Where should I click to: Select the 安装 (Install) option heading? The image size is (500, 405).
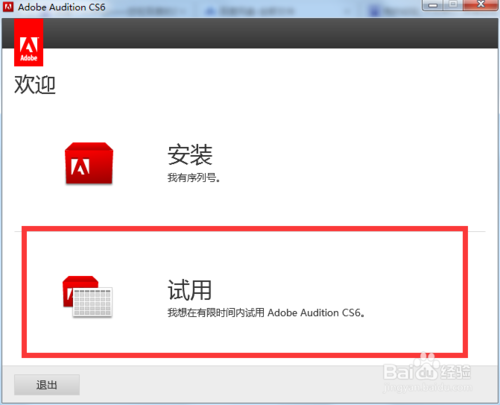pyautogui.click(x=190, y=155)
